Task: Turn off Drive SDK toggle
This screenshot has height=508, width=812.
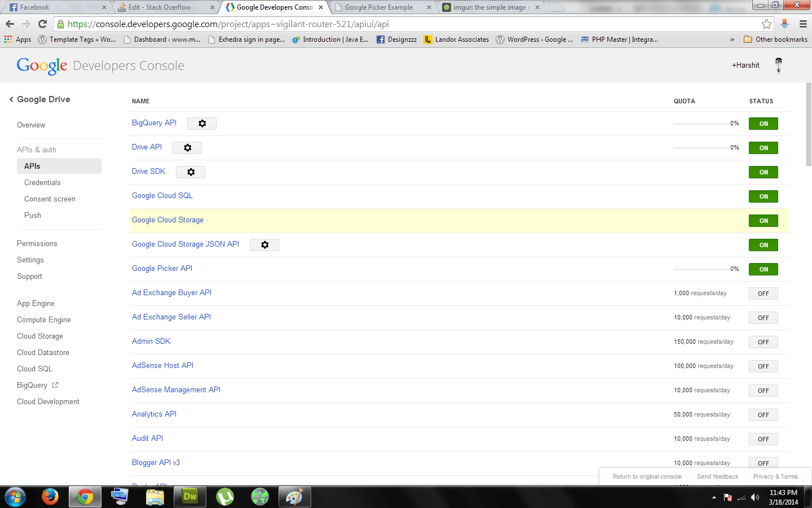Action: click(x=764, y=172)
